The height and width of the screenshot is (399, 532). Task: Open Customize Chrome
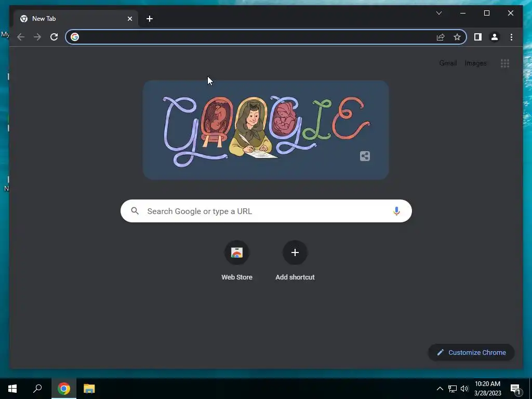pos(471,353)
